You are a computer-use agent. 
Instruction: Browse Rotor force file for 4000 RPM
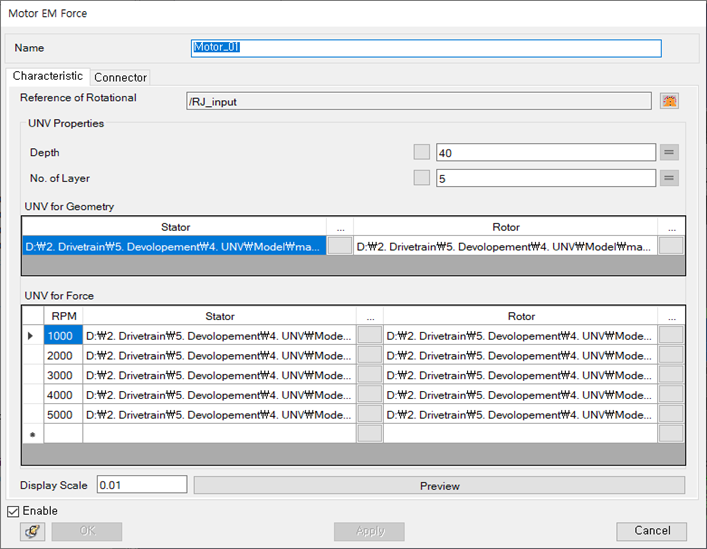tap(671, 394)
